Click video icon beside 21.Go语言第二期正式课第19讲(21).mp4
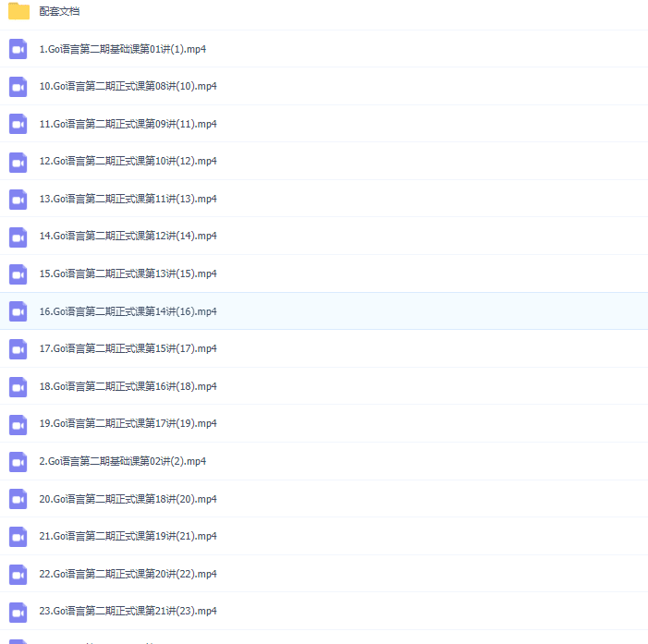Screen dimensions: 648x644 click(18, 537)
